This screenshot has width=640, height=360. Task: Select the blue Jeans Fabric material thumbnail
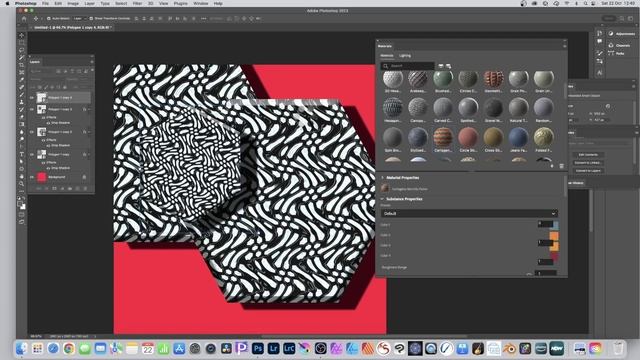point(518,137)
